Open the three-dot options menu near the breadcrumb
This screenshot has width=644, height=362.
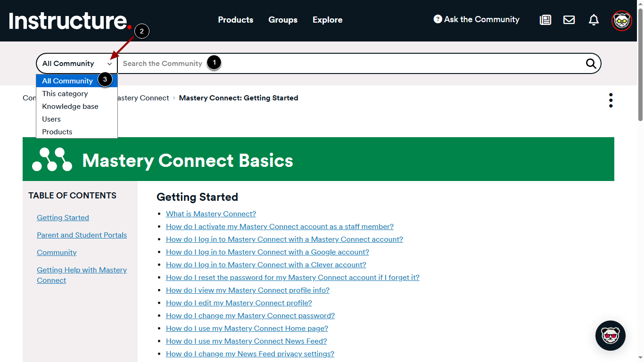tap(611, 100)
